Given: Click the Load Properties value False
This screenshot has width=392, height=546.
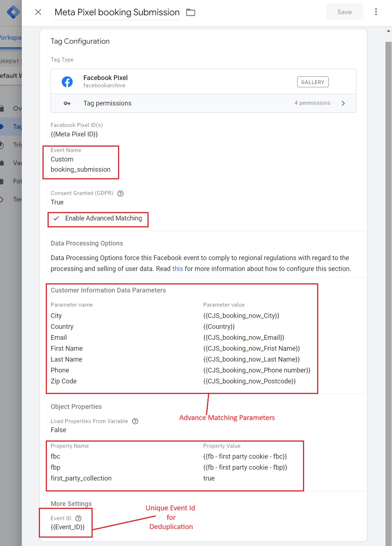Looking at the screenshot, I should point(58,430).
